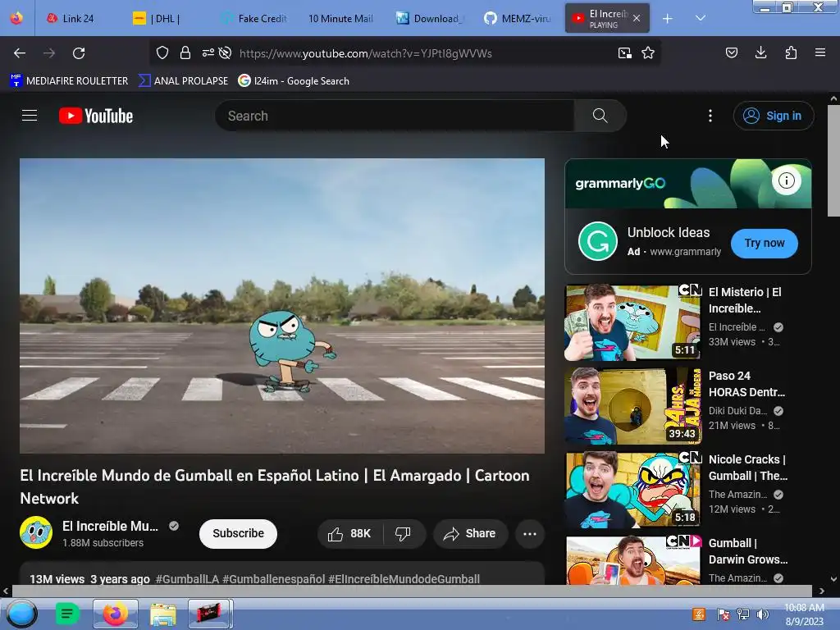This screenshot has height=630, width=840.
Task: Subscribe to El Increíble Mundo channel
Action: pyautogui.click(x=238, y=533)
